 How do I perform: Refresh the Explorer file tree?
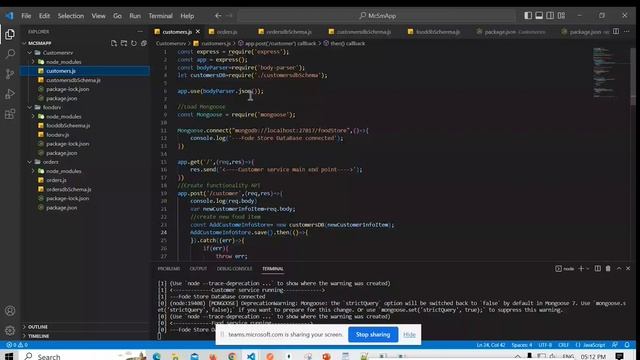[x=134, y=43]
